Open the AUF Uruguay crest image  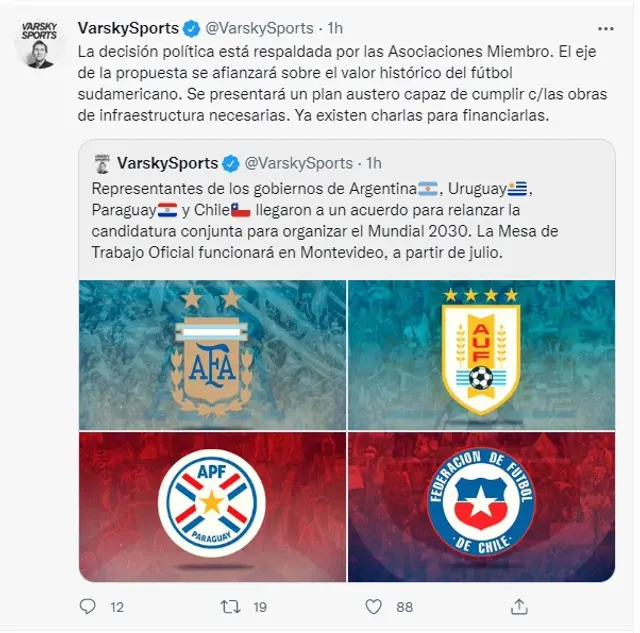(481, 355)
